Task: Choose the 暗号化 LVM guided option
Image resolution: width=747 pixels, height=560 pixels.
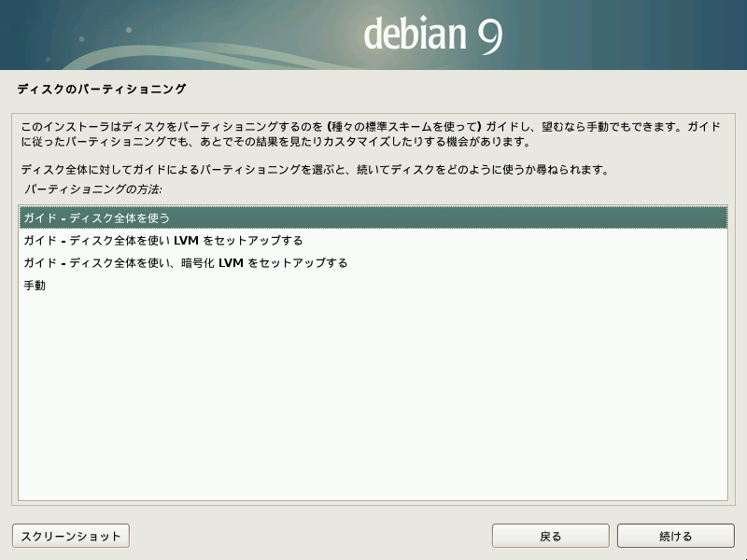Action: [185, 263]
